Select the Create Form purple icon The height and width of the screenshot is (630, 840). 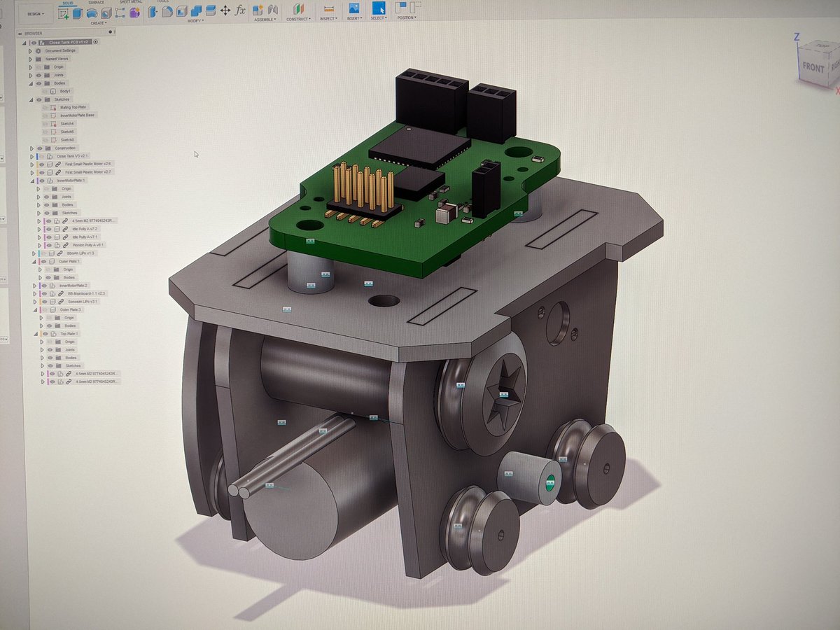pos(134,13)
